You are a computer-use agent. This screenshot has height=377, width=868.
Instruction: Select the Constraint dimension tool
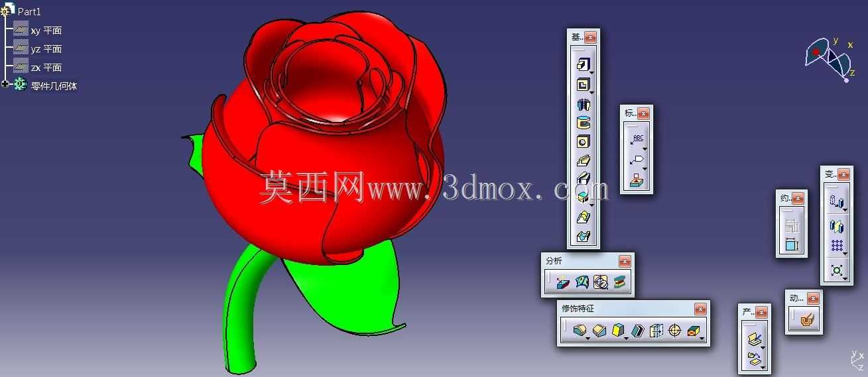click(x=792, y=244)
